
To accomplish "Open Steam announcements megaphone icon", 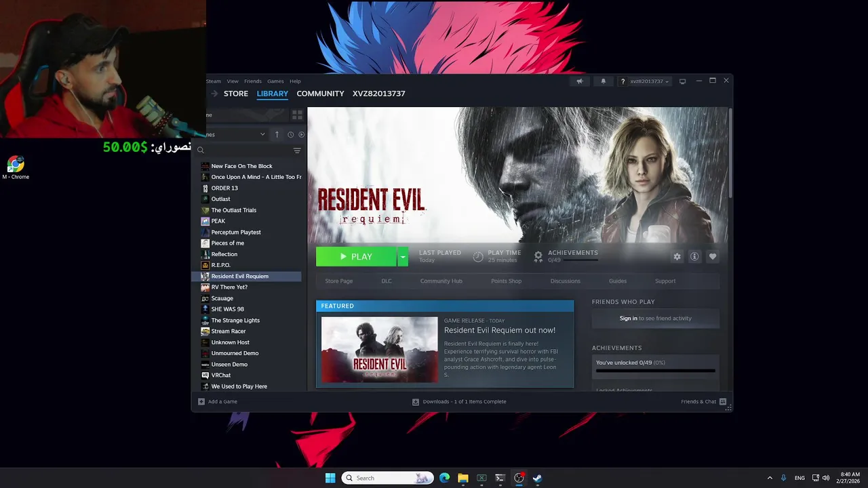I will (x=580, y=81).
